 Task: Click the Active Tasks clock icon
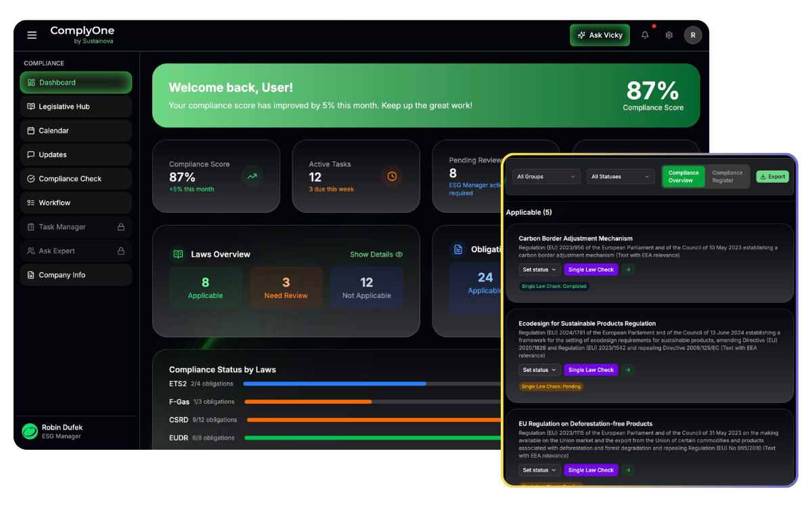(x=392, y=176)
